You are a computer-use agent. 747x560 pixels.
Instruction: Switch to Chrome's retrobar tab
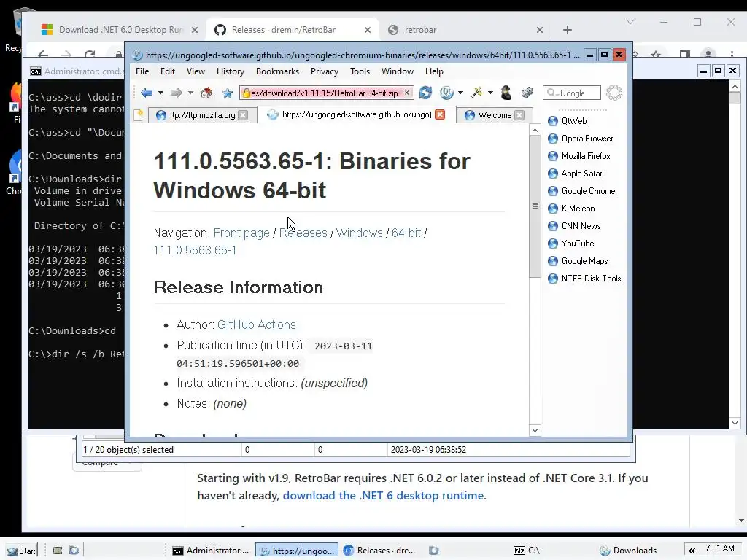[466, 29]
